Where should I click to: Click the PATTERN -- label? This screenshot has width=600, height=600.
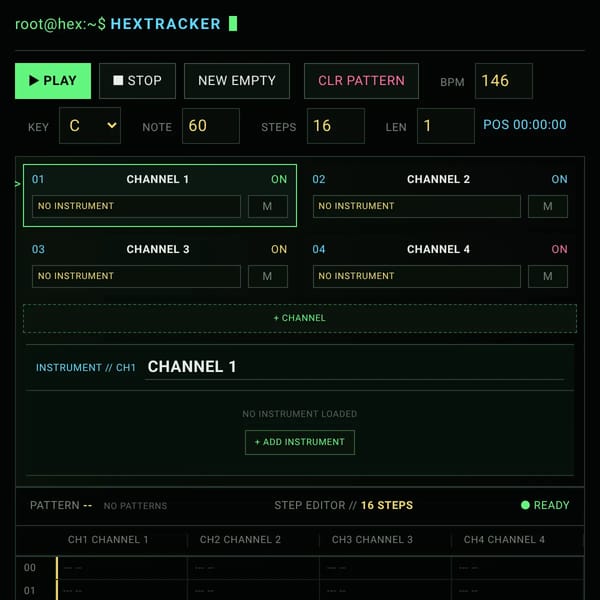pos(61,505)
